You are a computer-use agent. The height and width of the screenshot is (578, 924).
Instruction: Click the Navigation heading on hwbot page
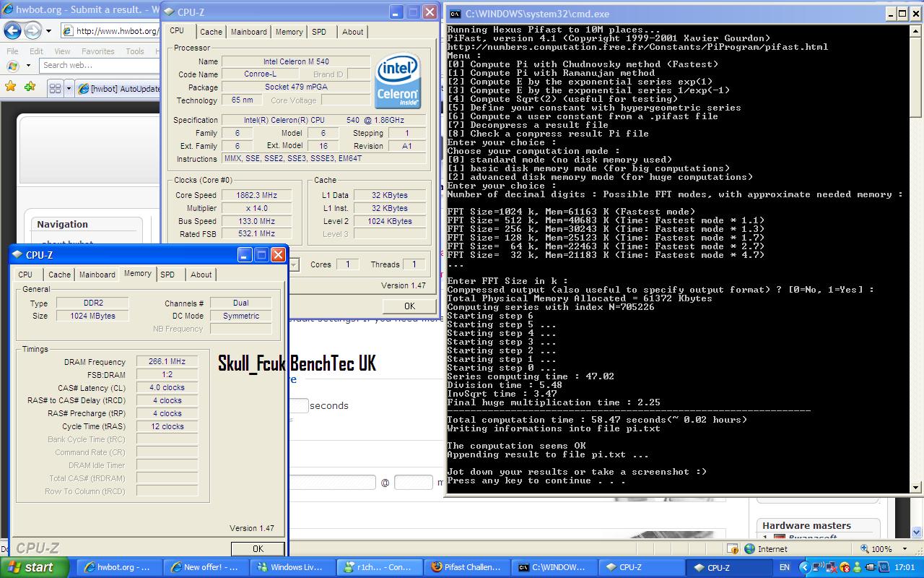[63, 224]
